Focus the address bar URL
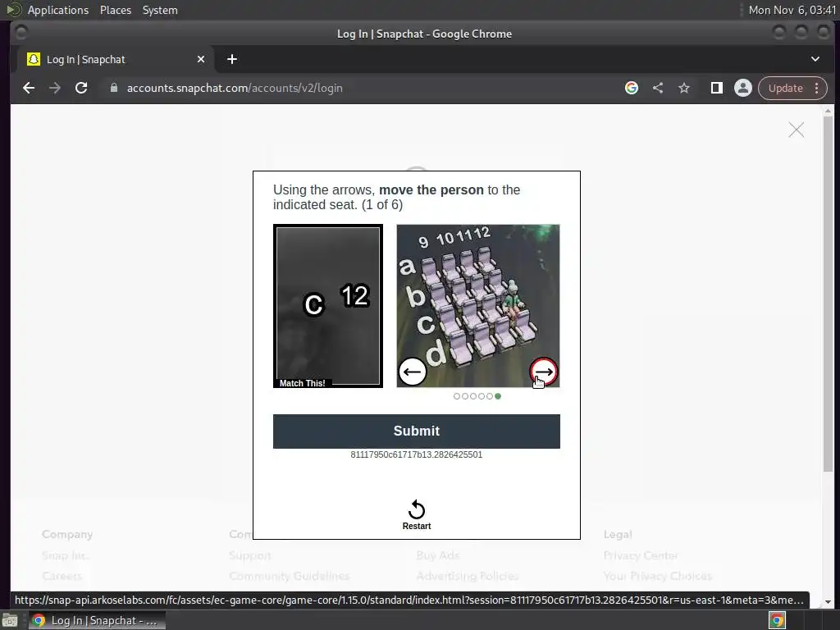 (x=235, y=88)
